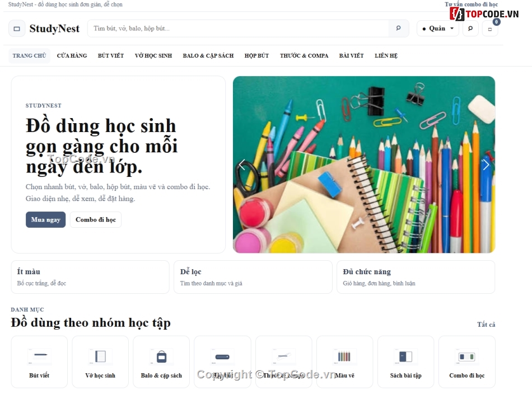
Task: Open Thước & compa menu item
Action: tap(304, 55)
